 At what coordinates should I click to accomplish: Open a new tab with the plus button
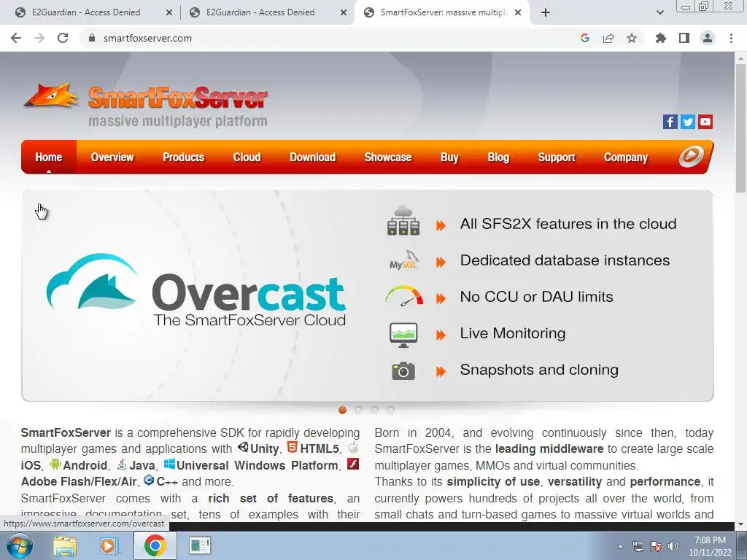pos(546,12)
